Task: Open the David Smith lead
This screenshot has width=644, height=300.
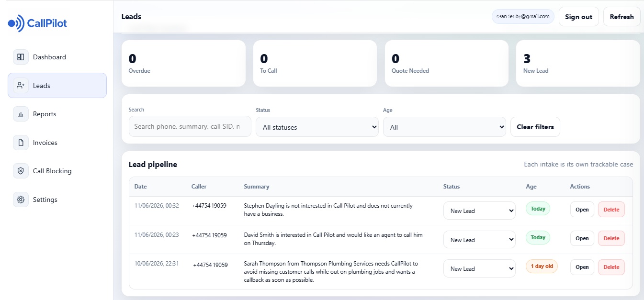Action: coord(582,238)
